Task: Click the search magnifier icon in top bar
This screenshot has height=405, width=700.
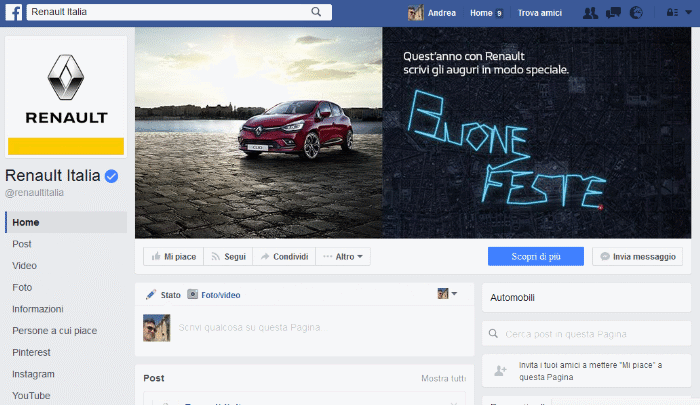Action: pyautogui.click(x=317, y=12)
